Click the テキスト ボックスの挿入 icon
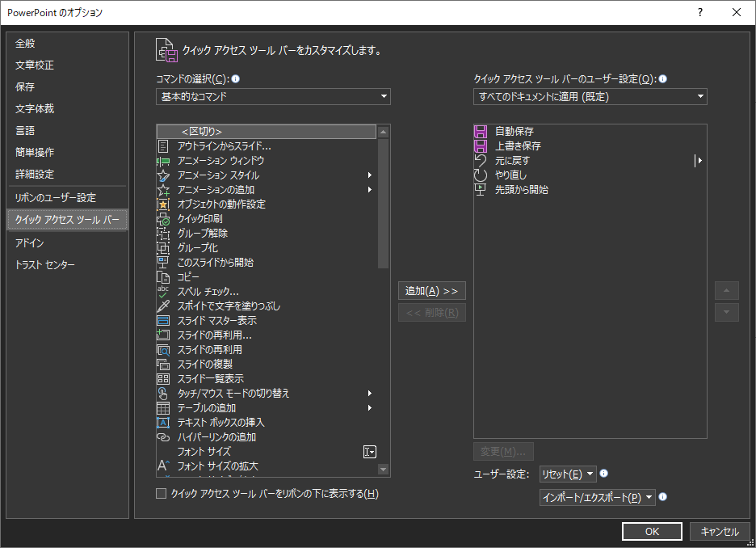Viewport: 756px width, 548px height. [163, 423]
